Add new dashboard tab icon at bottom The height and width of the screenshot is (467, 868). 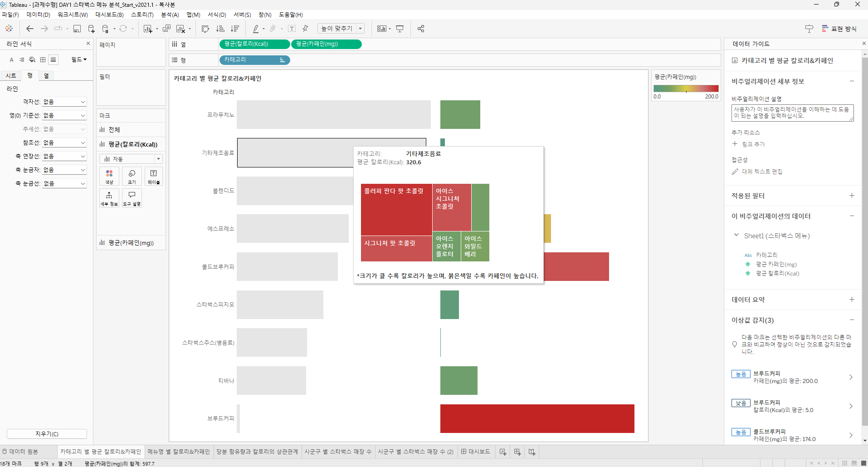(x=517, y=452)
